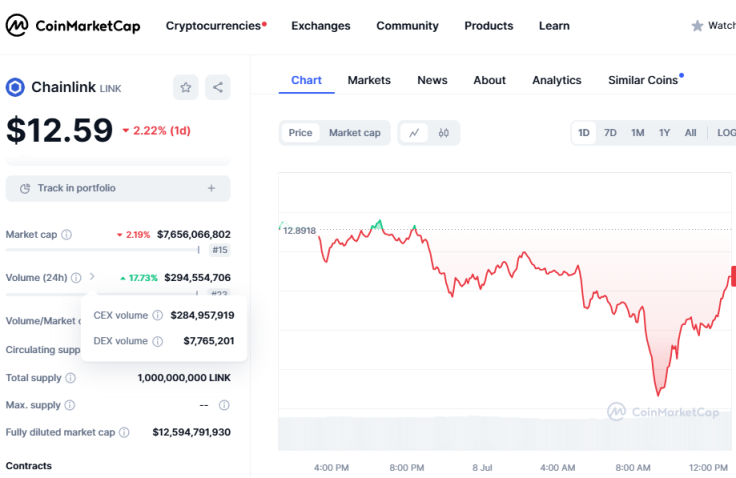
Task: Click the 17.73% volume change
Action: [139, 278]
